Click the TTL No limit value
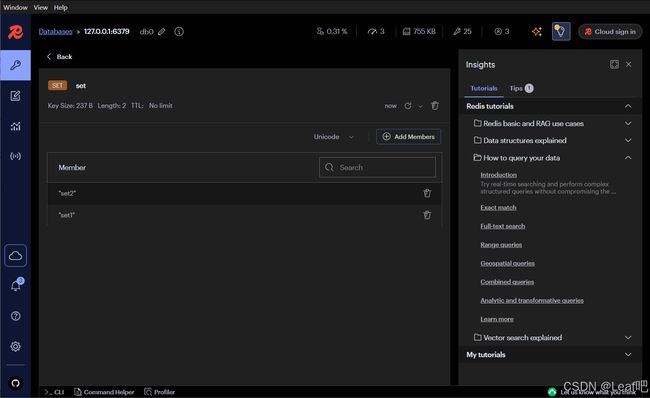The image size is (650, 398). point(160,106)
